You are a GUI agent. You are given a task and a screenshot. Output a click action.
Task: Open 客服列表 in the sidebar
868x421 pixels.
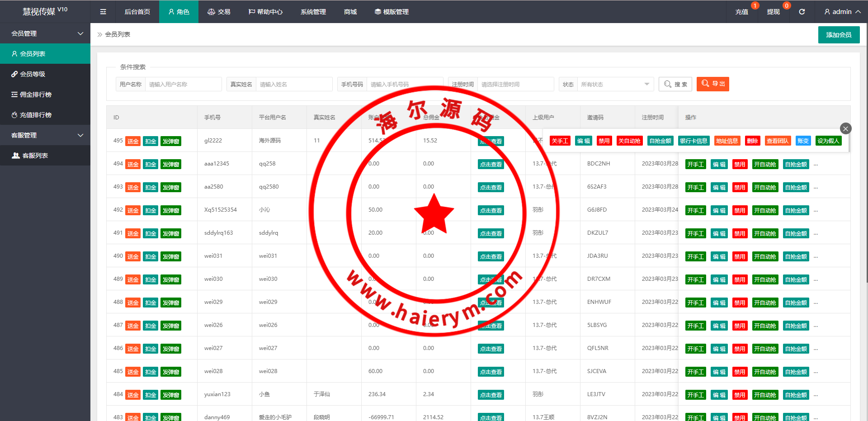35,156
